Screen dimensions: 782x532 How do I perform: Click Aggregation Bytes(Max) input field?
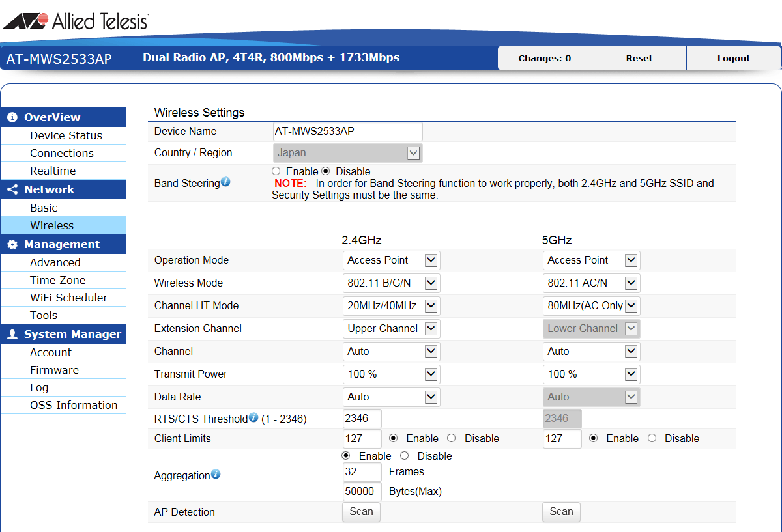click(x=362, y=492)
